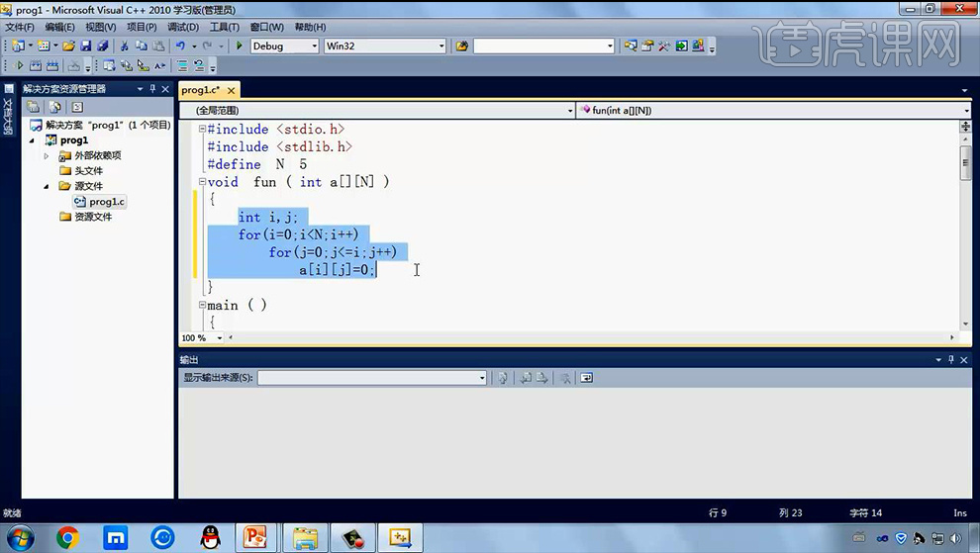Click the Display Quick Info icon
Viewport: 980px width, 553px height.
point(144,65)
